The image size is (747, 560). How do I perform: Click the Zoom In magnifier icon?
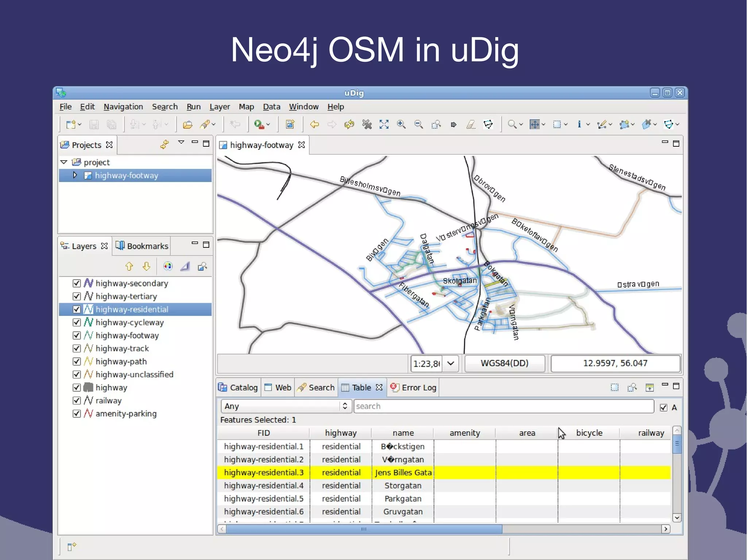[401, 125]
